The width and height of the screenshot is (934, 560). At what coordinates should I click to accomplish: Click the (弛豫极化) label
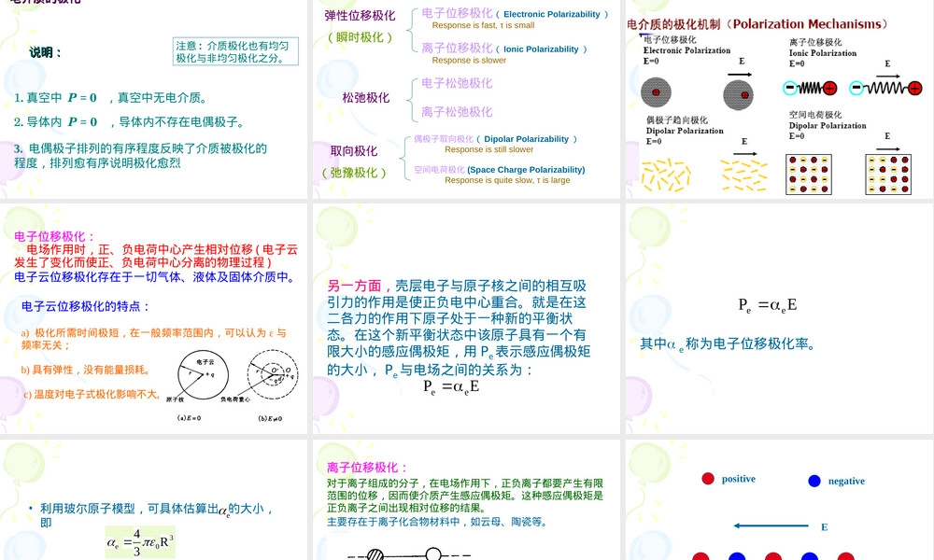click(354, 173)
